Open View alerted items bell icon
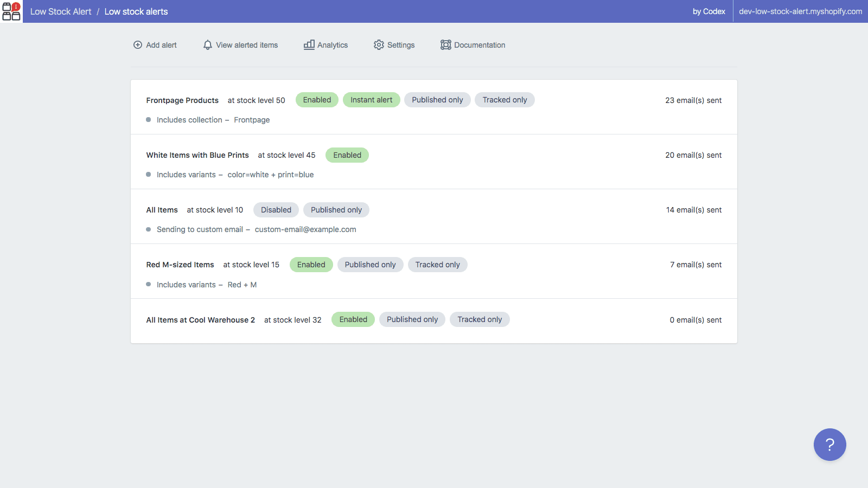The width and height of the screenshot is (868, 488). point(208,45)
